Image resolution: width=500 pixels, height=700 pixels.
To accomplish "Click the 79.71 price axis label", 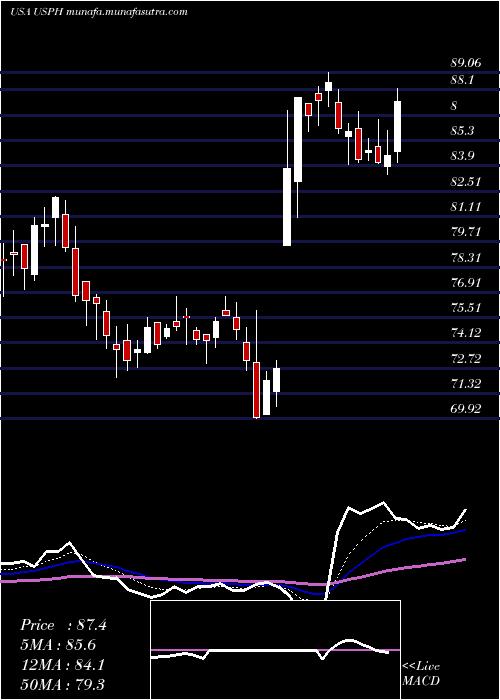I will pos(466,232).
